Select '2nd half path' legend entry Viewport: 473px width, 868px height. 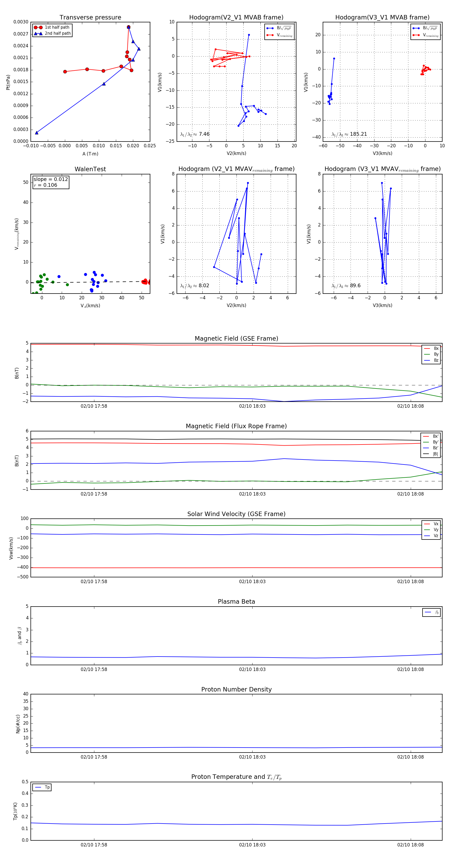[x=52, y=33]
